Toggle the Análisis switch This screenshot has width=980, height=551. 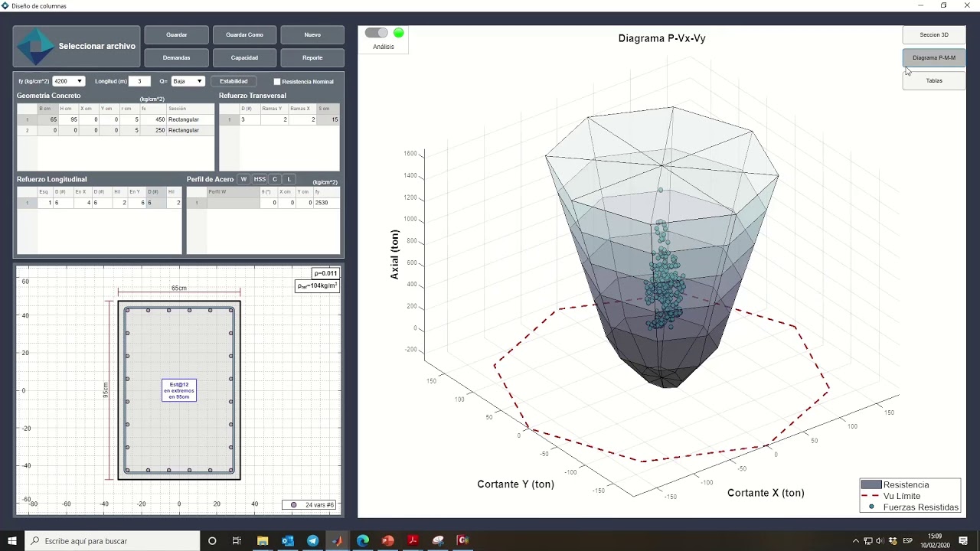(377, 33)
